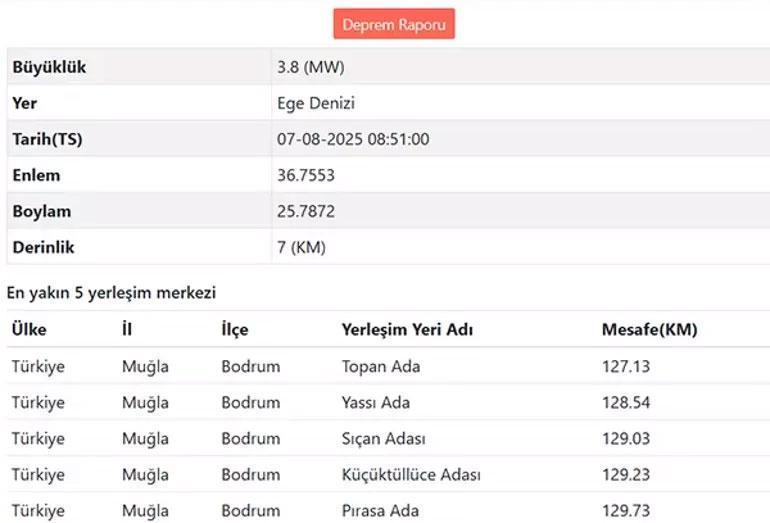Screen dimensions: 770x523
Task: Select the Sıçan Adası settlement name
Action: 384,439
